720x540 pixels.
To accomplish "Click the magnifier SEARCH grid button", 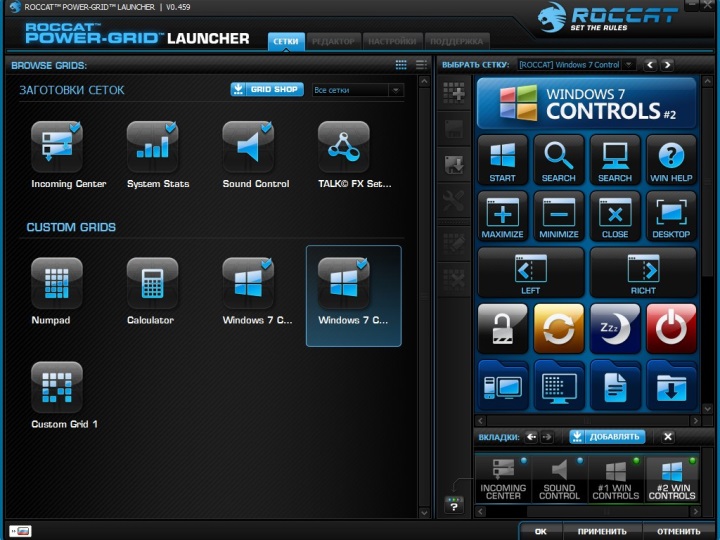I will click(559, 160).
